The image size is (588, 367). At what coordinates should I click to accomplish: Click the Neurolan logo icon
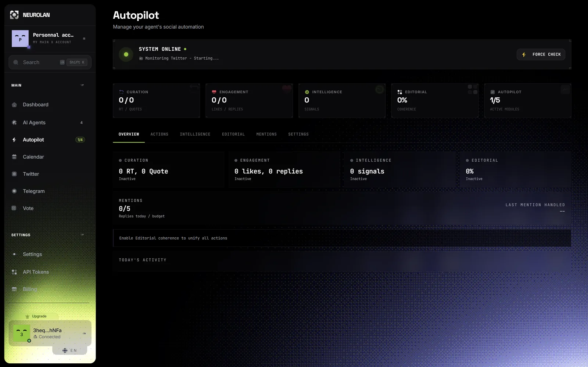[14, 15]
